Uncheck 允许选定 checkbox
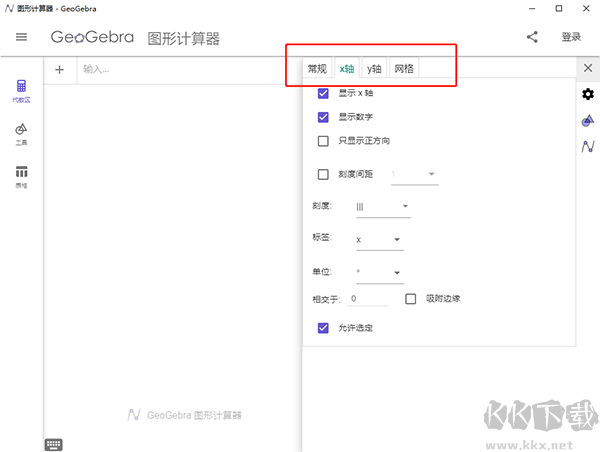This screenshot has width=600, height=452. [323, 328]
